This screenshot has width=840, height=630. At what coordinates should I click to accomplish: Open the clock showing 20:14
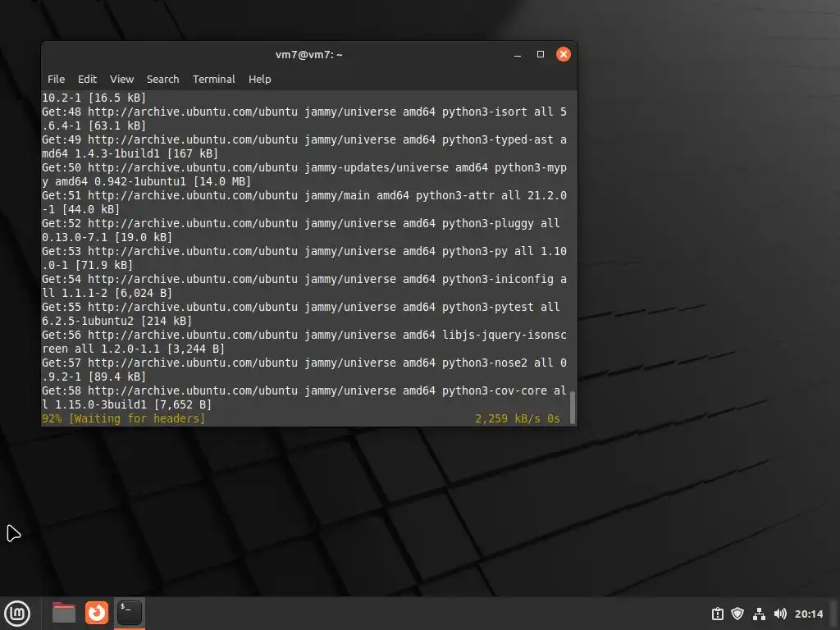point(808,614)
